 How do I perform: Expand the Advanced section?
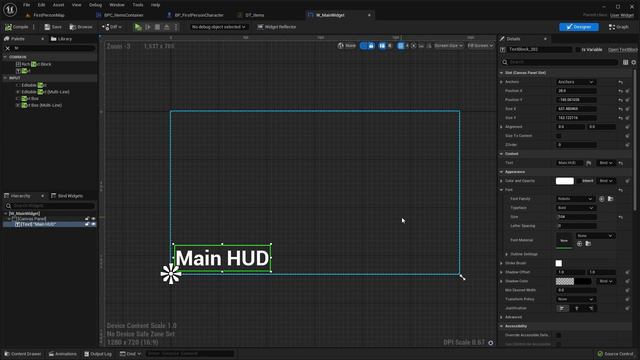click(501, 317)
